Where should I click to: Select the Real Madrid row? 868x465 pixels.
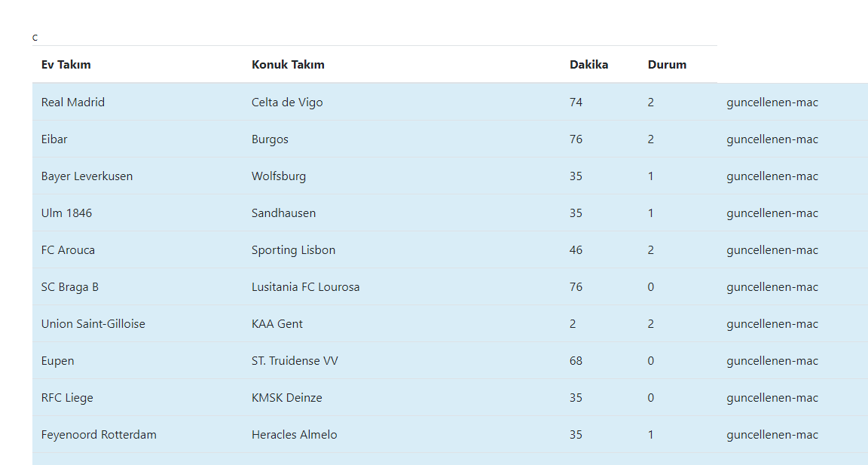point(73,102)
